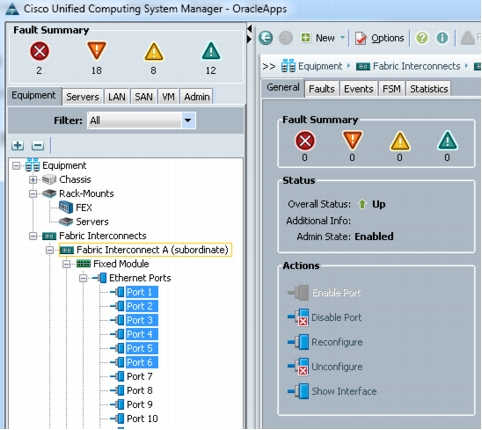Click the Disable Port link
Image resolution: width=482 pixels, height=430 pixels.
coord(336,317)
